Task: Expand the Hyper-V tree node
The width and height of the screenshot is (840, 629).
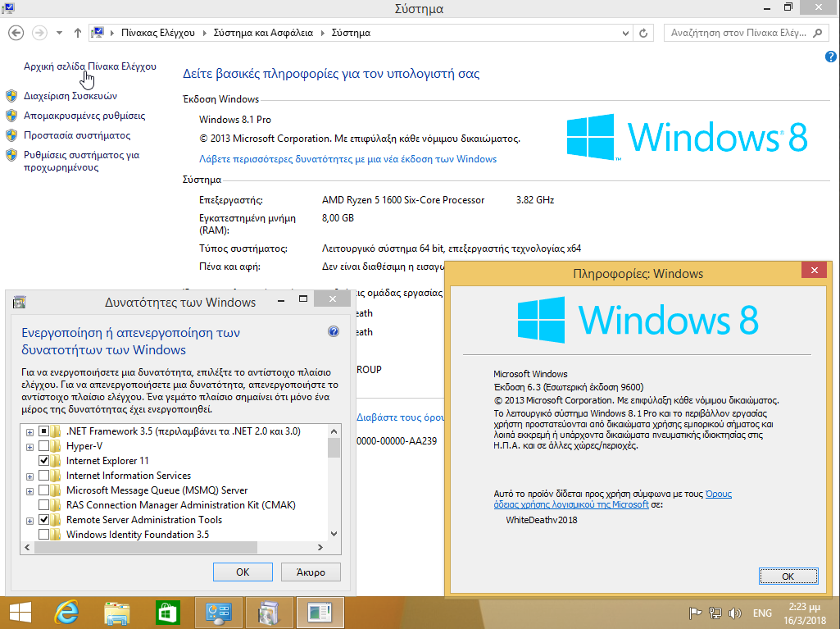Action: click(30, 447)
